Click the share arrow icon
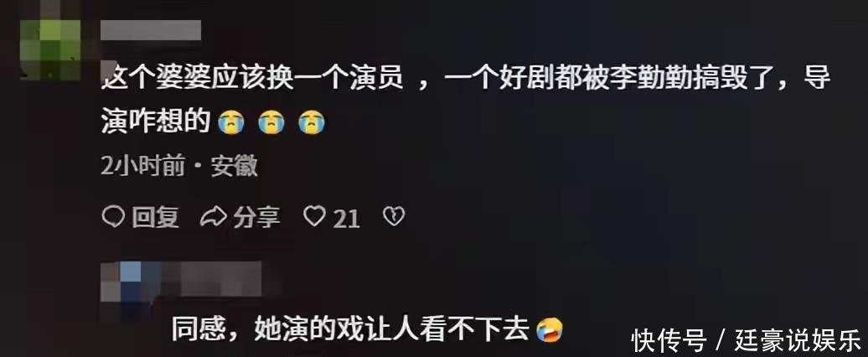 click(213, 217)
